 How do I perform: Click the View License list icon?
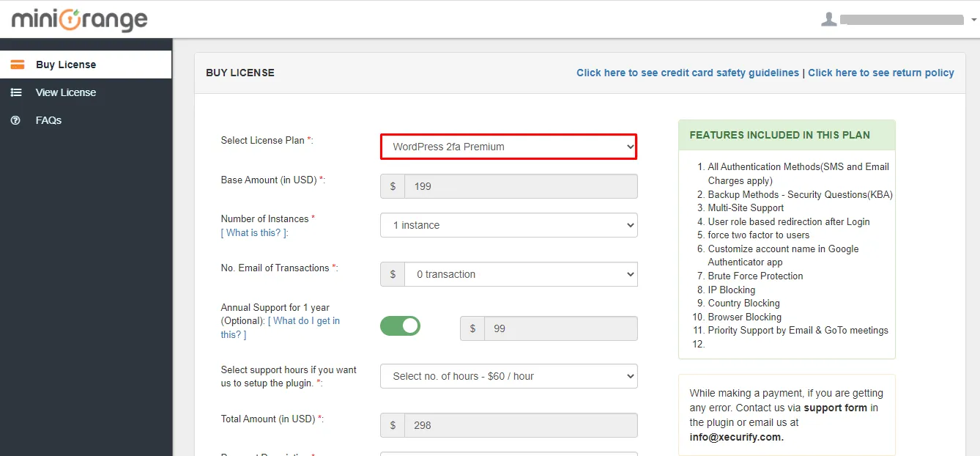(x=16, y=92)
